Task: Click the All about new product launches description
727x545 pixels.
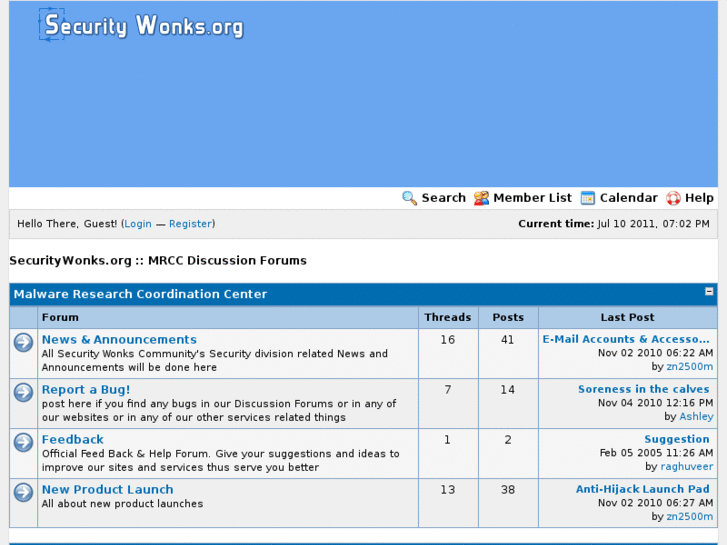Action: tap(122, 504)
